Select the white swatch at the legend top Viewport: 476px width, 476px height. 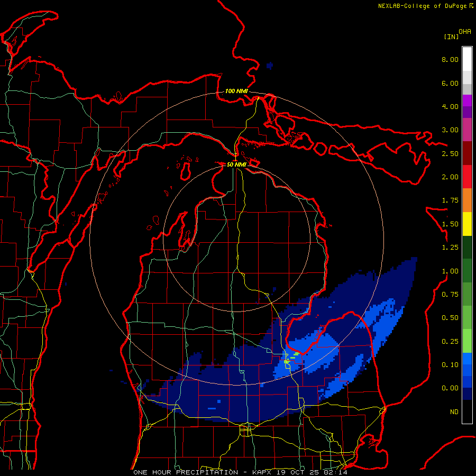pos(467,59)
